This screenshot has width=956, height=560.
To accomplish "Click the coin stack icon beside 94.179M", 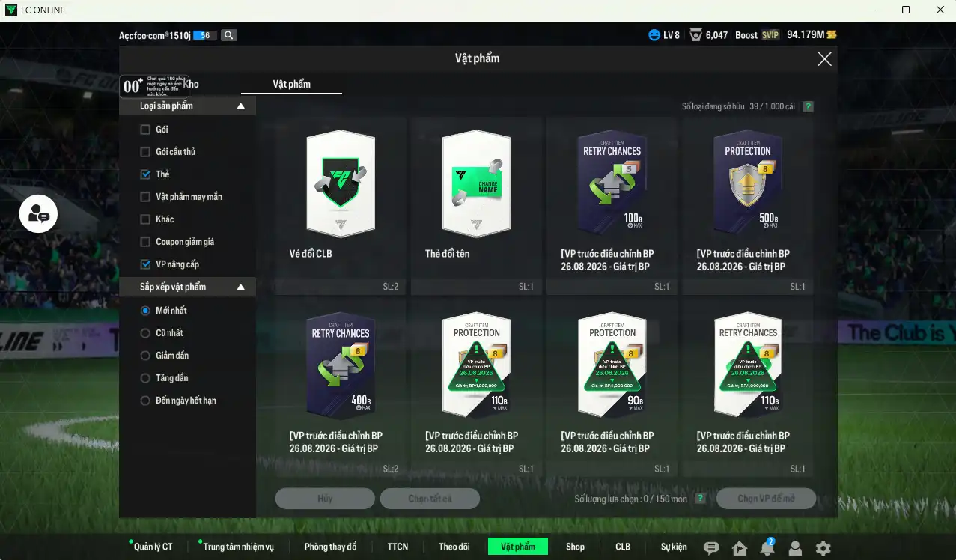I will [x=832, y=35].
